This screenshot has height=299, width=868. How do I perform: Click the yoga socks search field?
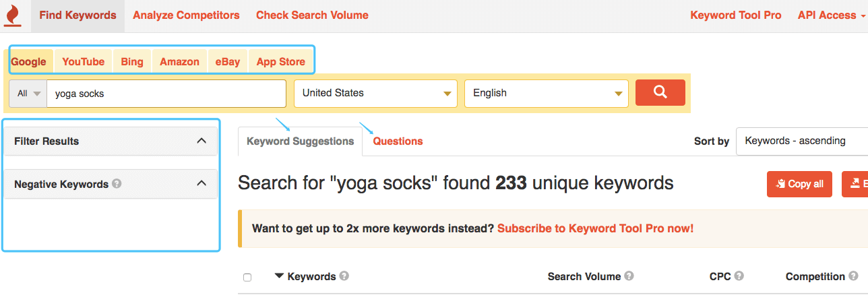pos(166,94)
